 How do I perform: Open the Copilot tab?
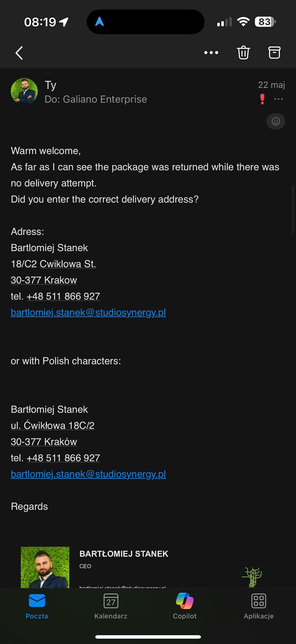(185, 606)
